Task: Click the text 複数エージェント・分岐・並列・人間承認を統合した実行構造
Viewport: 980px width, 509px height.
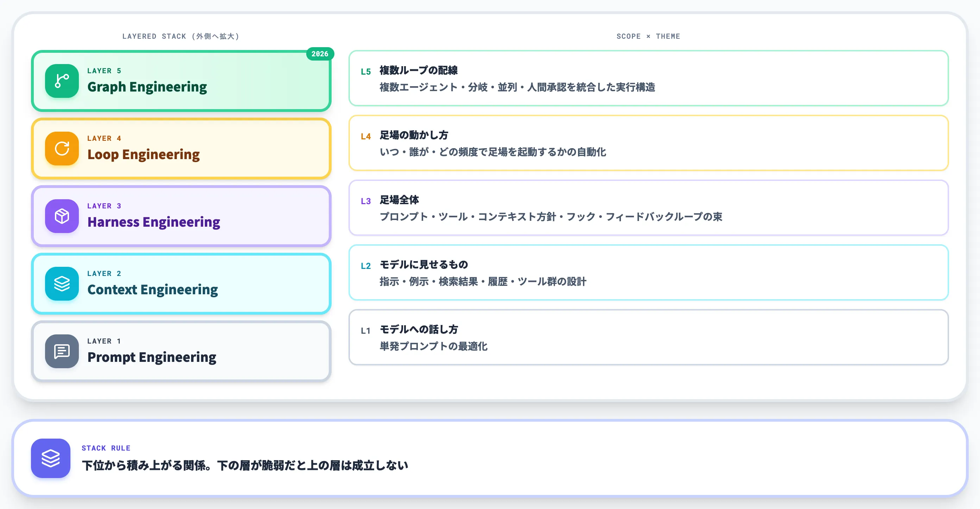Action: [517, 87]
